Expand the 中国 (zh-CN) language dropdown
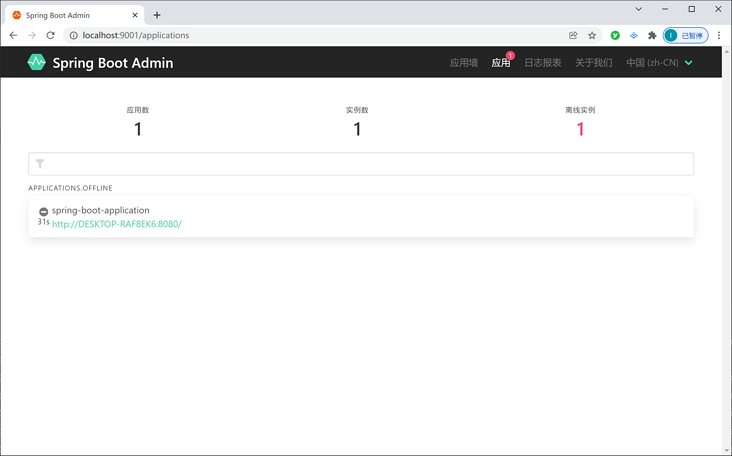This screenshot has height=456, width=732. [x=659, y=63]
